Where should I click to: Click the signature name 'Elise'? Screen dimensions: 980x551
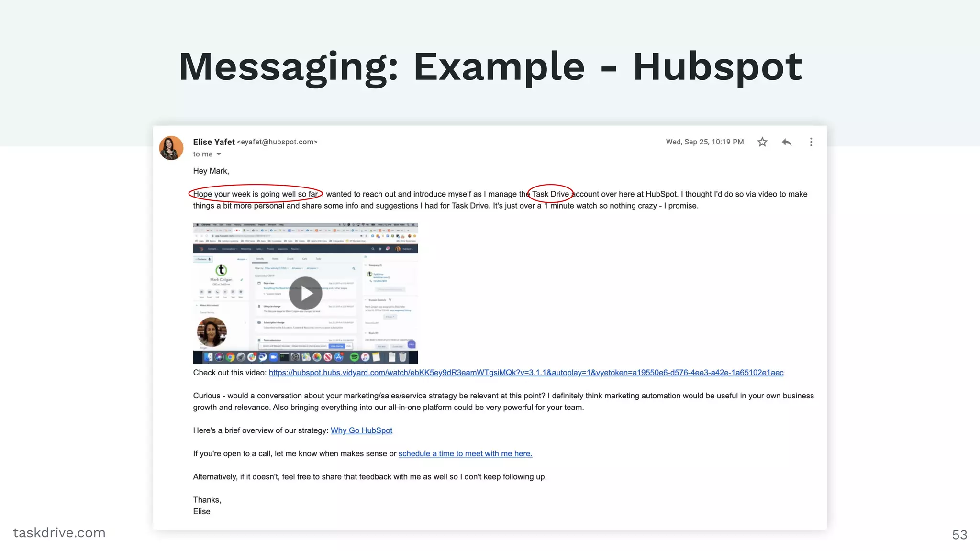(x=201, y=511)
